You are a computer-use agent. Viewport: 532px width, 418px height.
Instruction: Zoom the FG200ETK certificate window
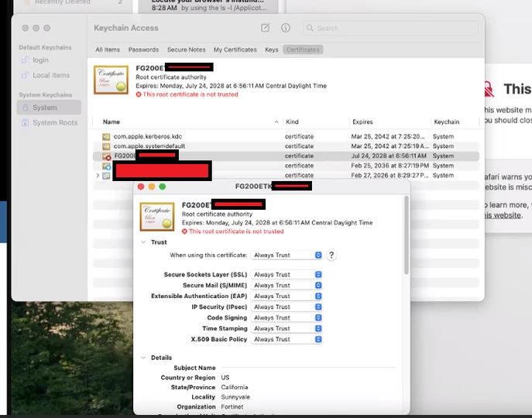tap(163, 187)
